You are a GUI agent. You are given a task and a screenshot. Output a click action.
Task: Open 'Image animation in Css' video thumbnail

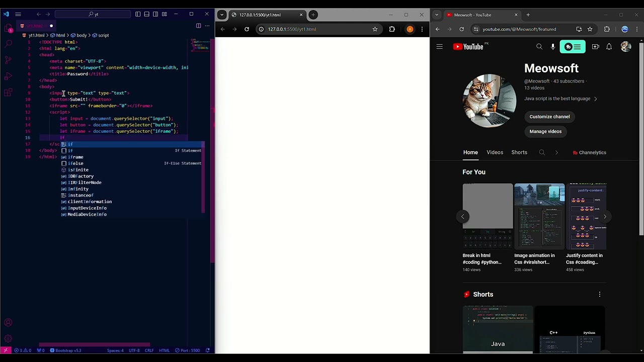coord(539,216)
